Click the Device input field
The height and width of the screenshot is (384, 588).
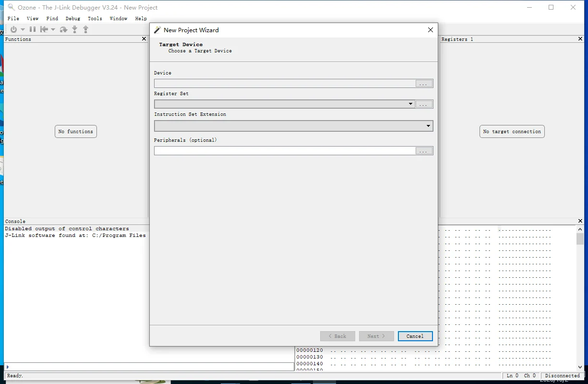tap(285, 84)
